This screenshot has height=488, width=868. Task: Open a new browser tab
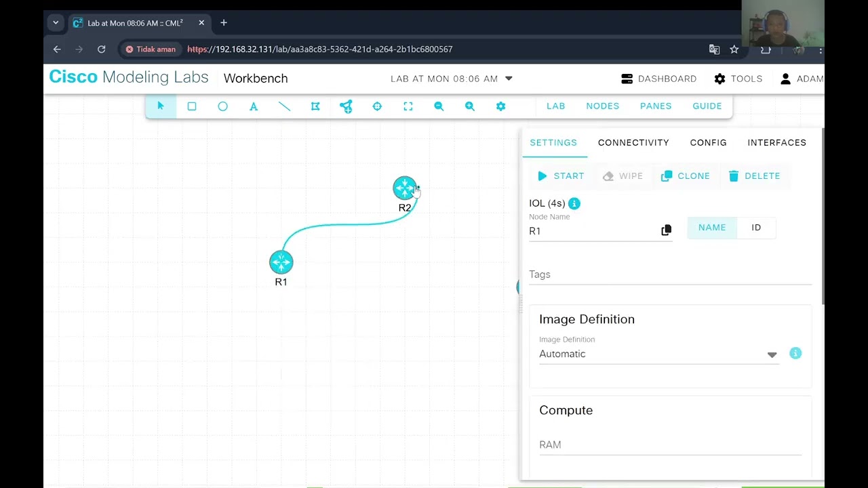click(224, 23)
